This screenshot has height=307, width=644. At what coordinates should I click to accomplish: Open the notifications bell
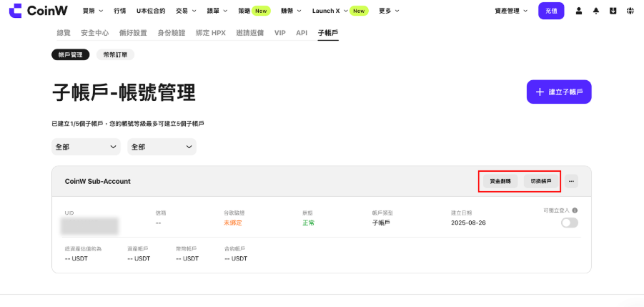(x=596, y=11)
